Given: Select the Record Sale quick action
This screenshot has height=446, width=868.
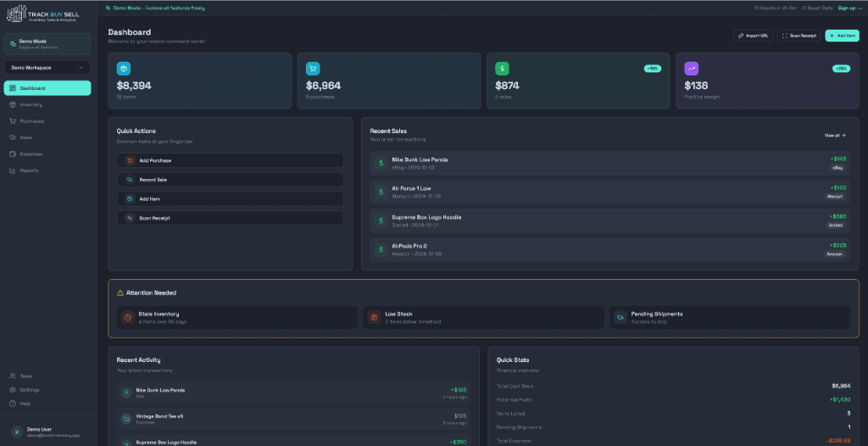Looking at the screenshot, I should (231, 180).
